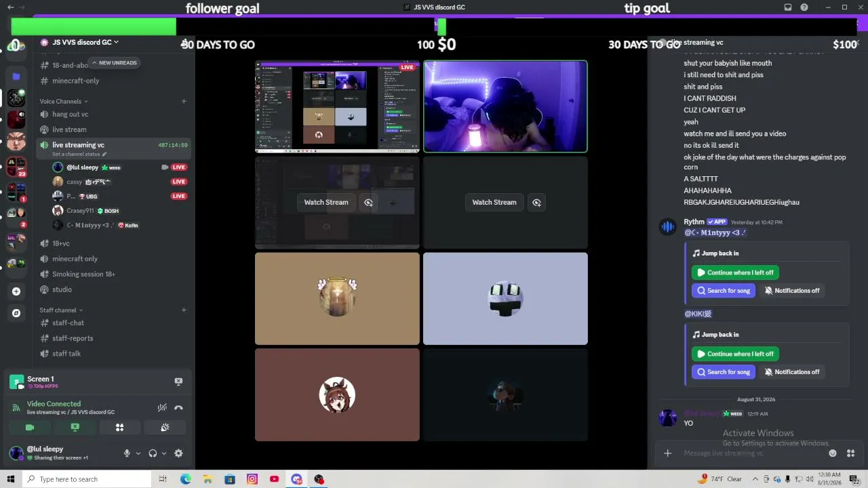
Task: Toggle Notifications off under @KIKI mention
Action: [792, 372]
